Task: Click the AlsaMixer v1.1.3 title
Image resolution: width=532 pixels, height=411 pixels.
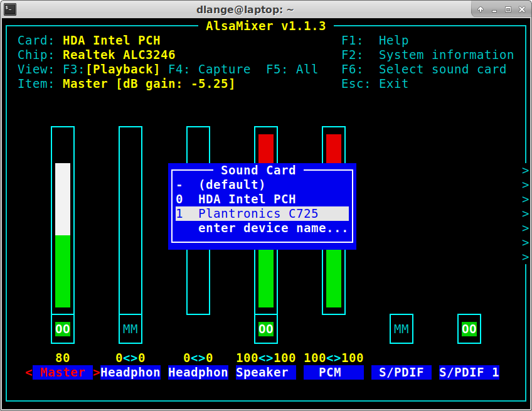Action: tap(266, 26)
